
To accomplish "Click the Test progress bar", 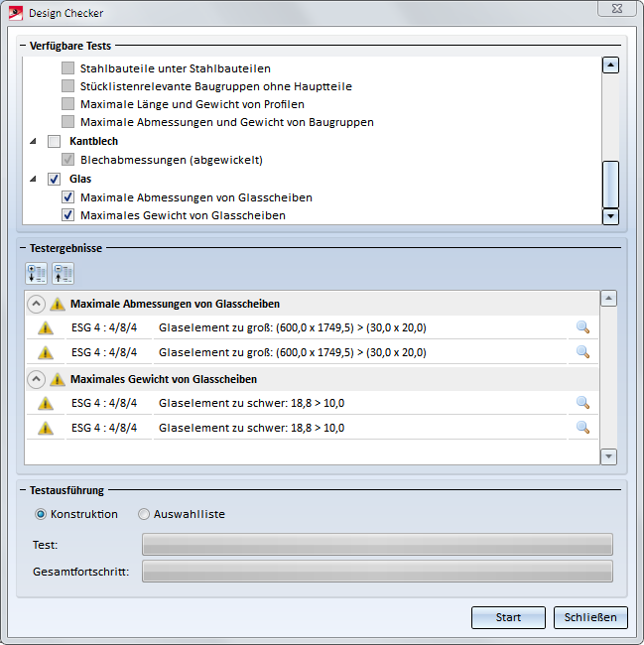I will pyautogui.click(x=377, y=544).
